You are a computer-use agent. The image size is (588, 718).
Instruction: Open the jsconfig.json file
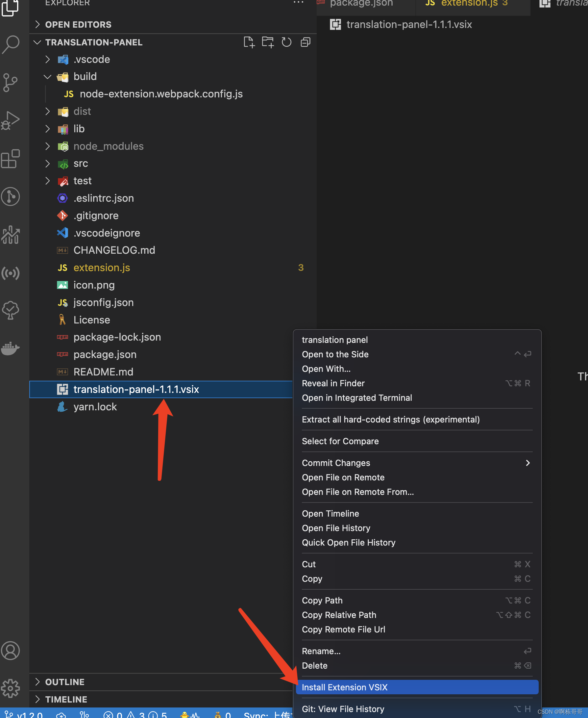point(173,302)
